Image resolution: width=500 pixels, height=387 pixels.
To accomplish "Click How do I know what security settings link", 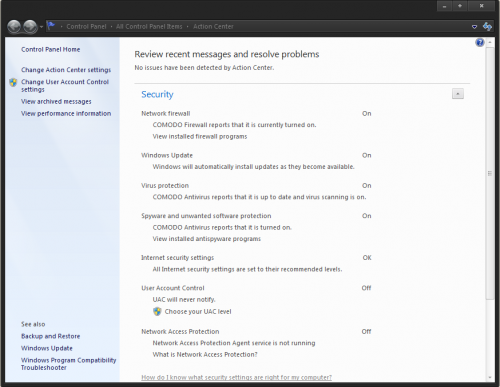I will 236,377.
